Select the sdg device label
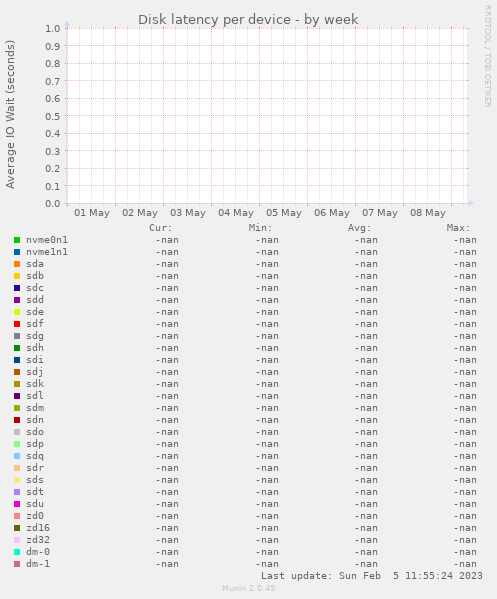The width and height of the screenshot is (497, 599). pyautogui.click(x=35, y=336)
